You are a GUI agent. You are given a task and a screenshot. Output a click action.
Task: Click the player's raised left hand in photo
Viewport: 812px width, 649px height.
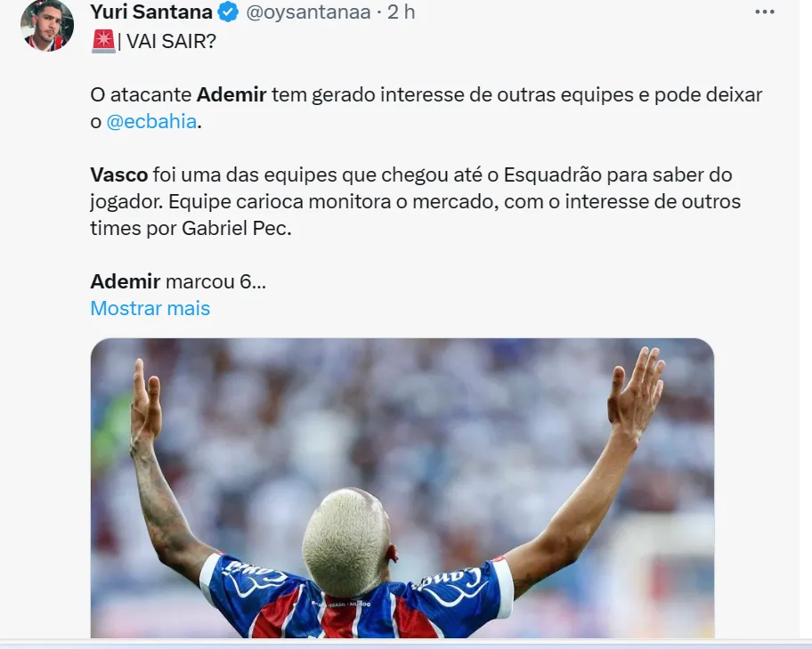[146, 403]
